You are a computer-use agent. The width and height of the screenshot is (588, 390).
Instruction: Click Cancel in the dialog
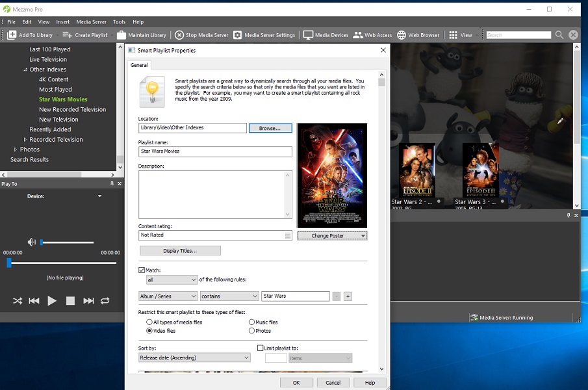pyautogui.click(x=333, y=382)
